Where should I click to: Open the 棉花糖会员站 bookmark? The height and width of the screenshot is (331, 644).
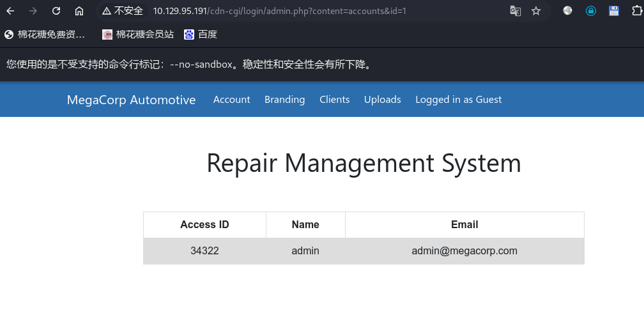[138, 35]
